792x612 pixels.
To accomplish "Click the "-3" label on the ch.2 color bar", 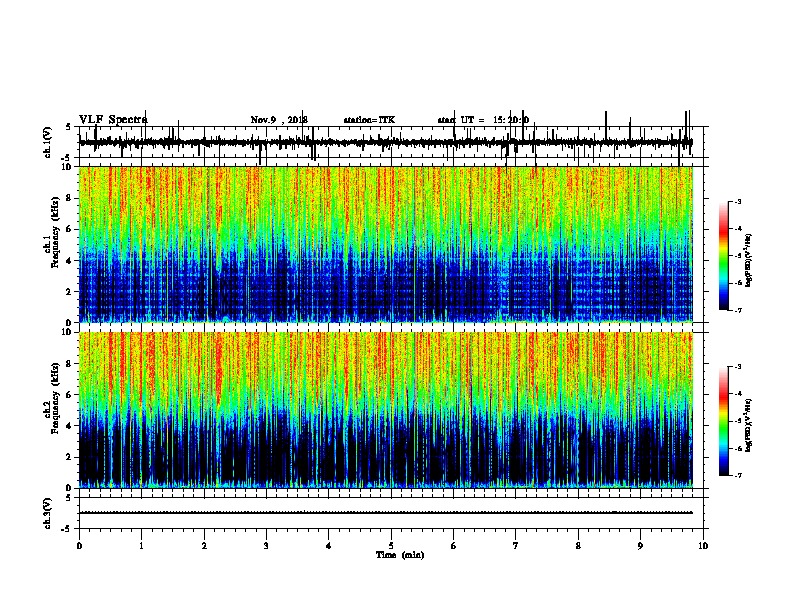I will tap(737, 367).
